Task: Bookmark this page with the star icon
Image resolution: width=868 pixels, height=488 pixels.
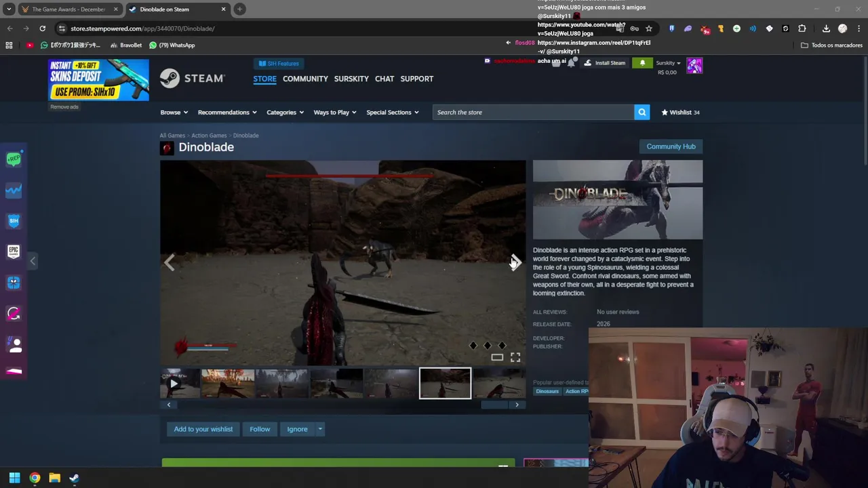Action: tap(649, 28)
